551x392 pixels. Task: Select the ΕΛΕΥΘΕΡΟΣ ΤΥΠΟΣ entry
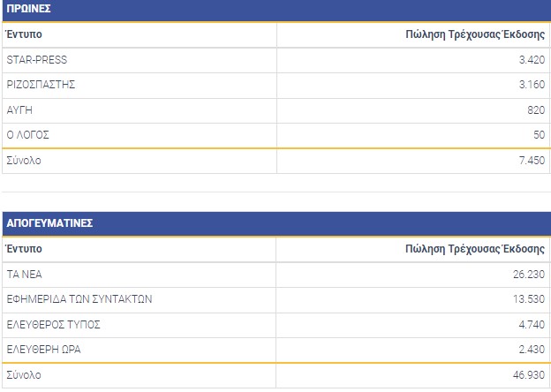53,324
